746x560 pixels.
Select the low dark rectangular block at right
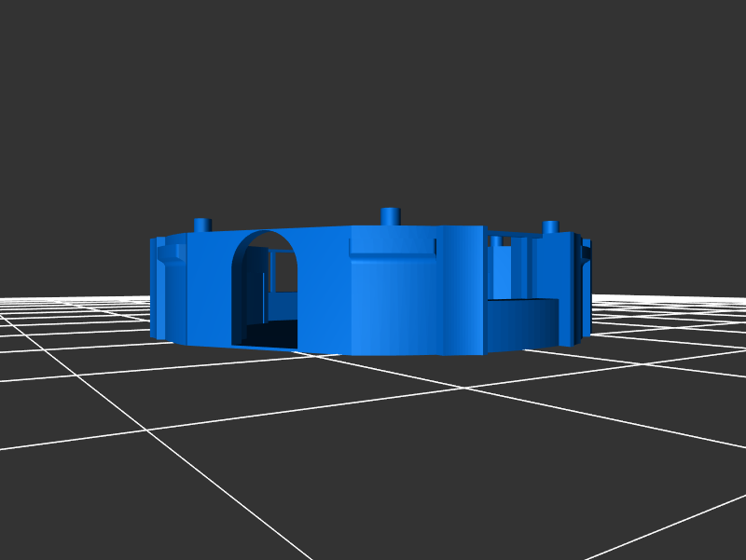tap(520, 324)
